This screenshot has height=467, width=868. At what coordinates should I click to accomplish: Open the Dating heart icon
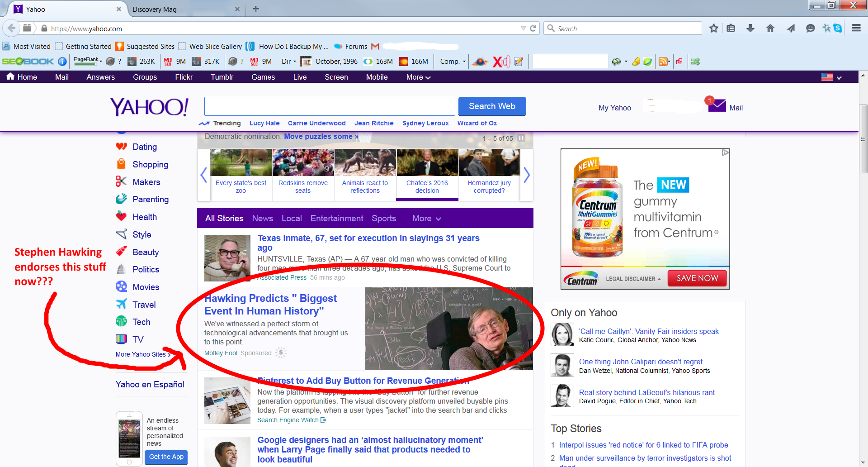pyautogui.click(x=121, y=147)
